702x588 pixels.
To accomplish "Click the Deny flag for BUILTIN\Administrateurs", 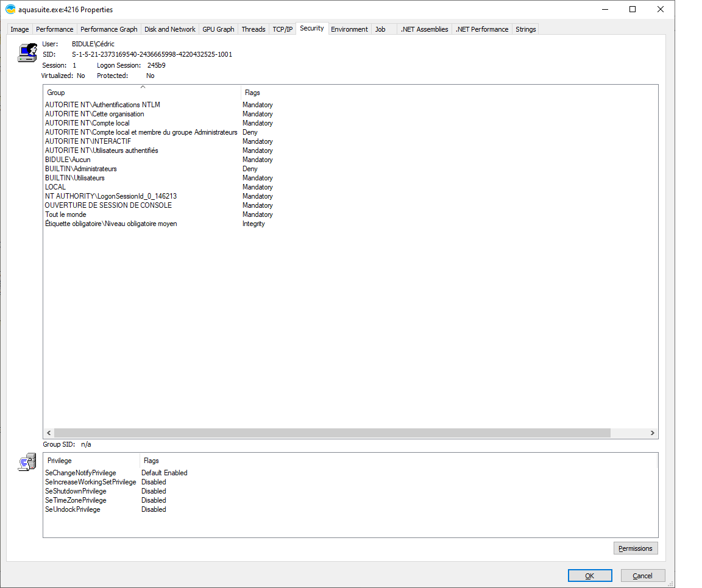I will [x=250, y=169].
